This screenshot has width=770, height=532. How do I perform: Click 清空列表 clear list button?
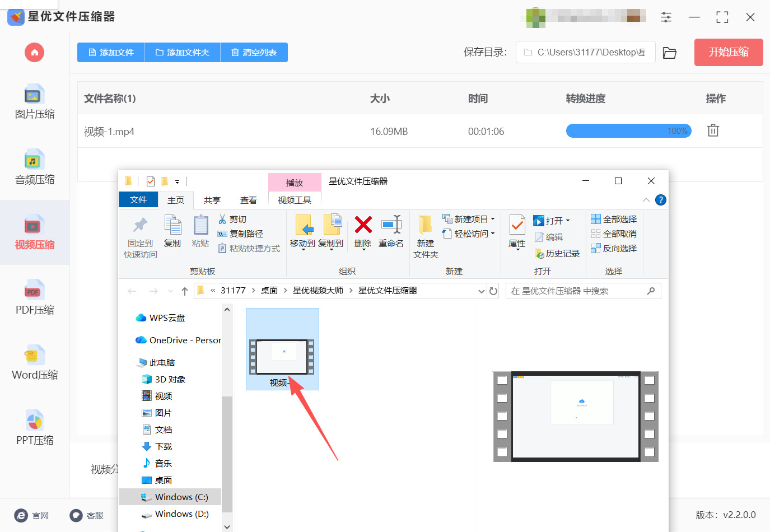pos(254,53)
